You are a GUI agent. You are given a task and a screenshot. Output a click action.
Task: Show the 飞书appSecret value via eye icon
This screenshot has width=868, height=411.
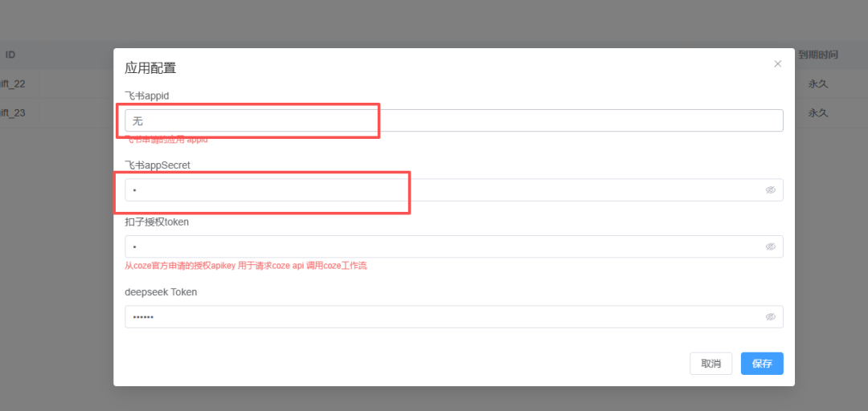click(x=771, y=189)
